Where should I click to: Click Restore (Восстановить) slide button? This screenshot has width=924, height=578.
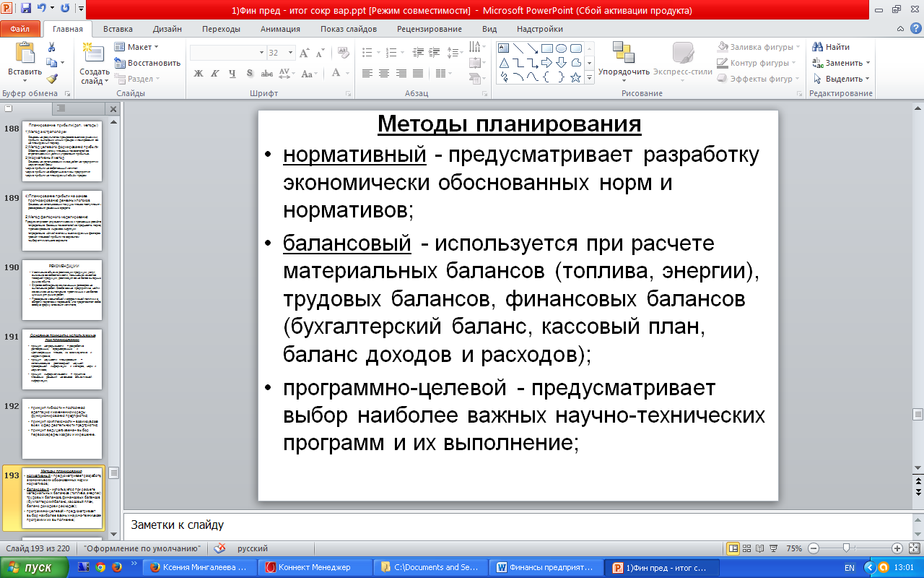[x=147, y=63]
